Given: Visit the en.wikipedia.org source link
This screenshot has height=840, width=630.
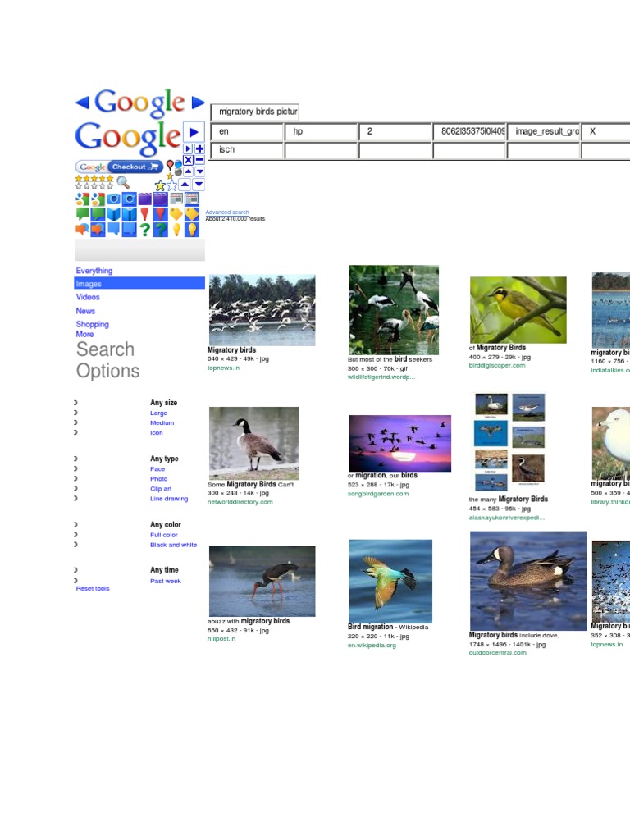Looking at the screenshot, I should pyautogui.click(x=372, y=646).
